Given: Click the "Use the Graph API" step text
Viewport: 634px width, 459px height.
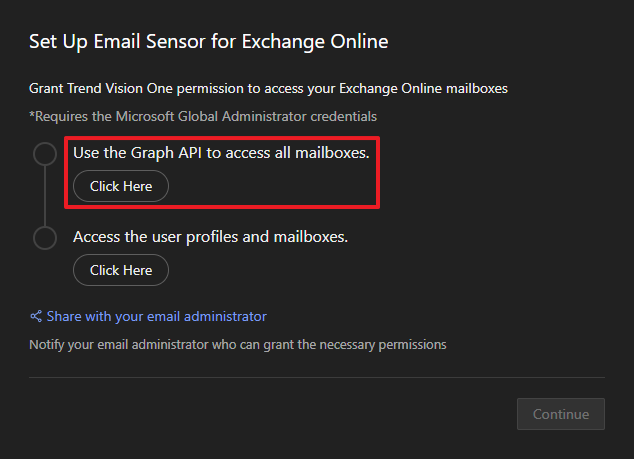Looking at the screenshot, I should (221, 153).
